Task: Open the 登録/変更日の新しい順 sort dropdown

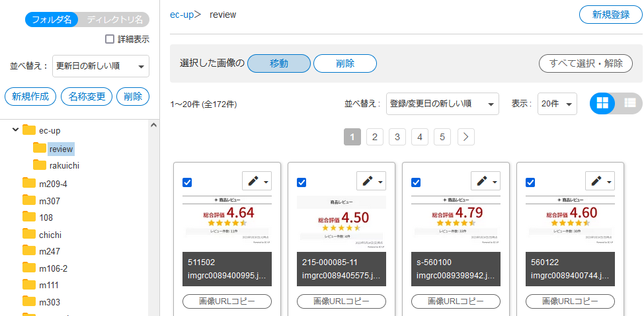Action: (x=442, y=104)
